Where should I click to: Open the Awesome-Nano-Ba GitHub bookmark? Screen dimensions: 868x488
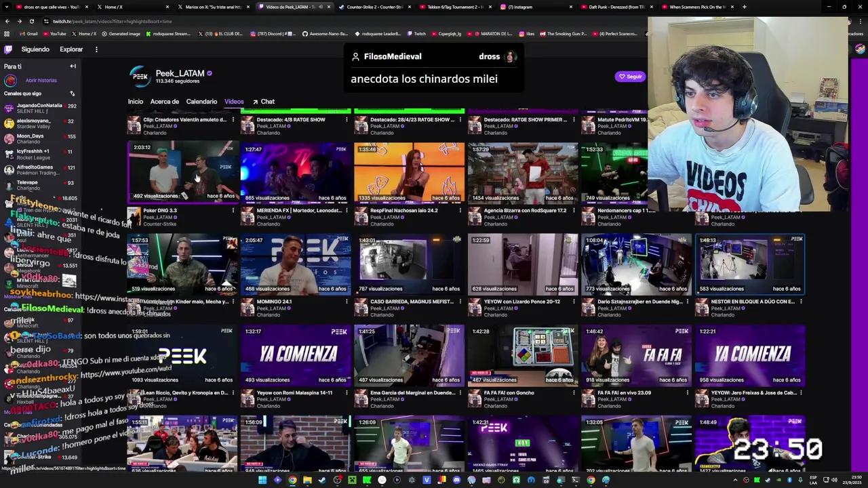[x=324, y=34]
